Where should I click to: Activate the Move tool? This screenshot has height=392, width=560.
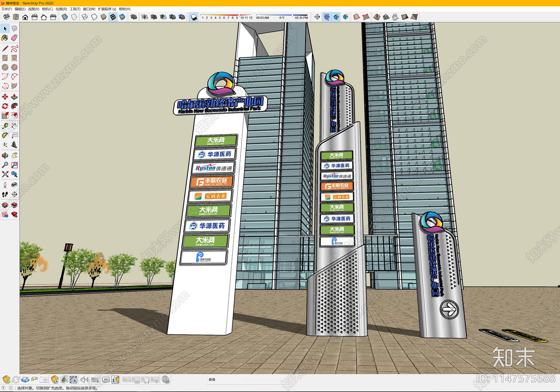[x=5, y=97]
